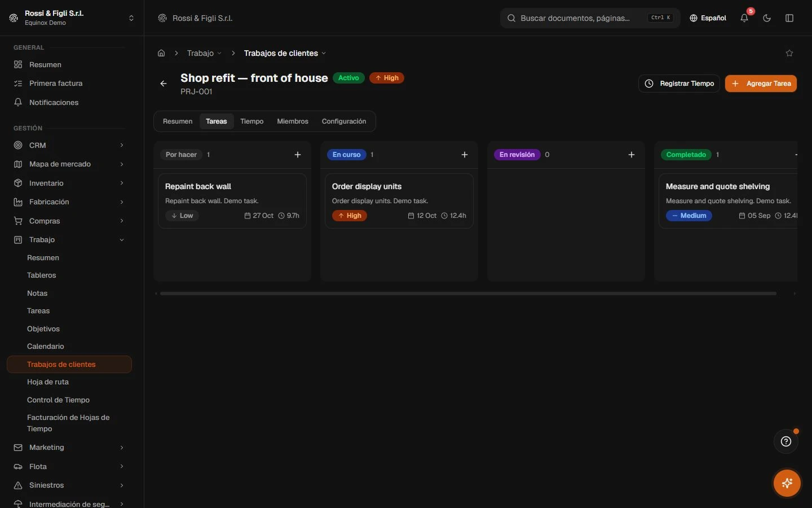
Task: Click the Inventario box icon
Action: point(18,183)
